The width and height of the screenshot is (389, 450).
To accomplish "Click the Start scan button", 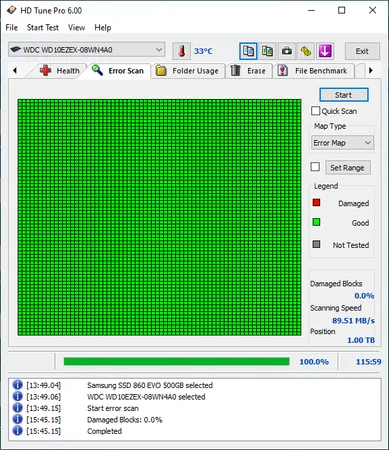I will [x=344, y=95].
